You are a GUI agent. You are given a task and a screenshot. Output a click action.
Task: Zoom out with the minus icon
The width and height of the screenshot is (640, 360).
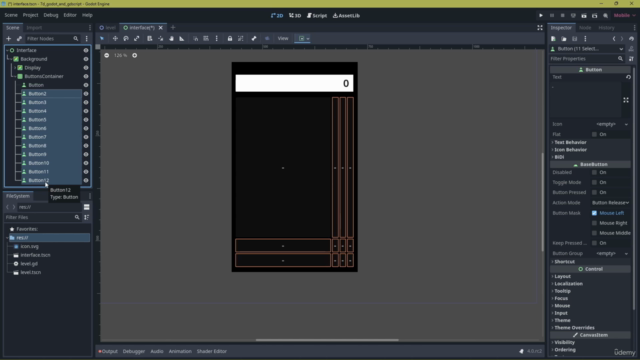click(x=107, y=55)
